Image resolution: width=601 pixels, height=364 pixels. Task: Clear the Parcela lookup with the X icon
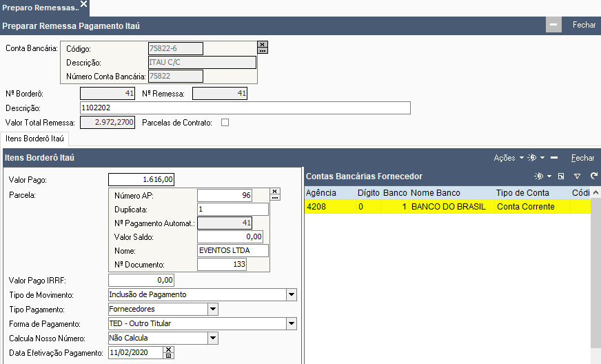275,191
